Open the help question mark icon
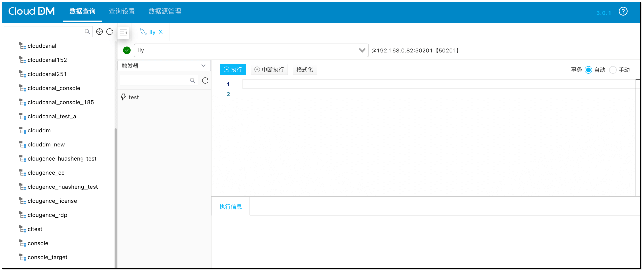 coord(623,11)
